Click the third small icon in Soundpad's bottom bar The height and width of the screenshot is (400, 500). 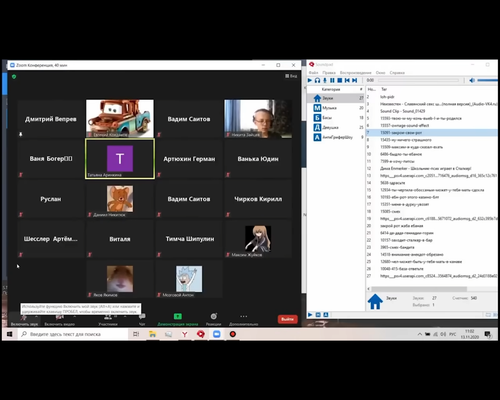tap(326, 315)
